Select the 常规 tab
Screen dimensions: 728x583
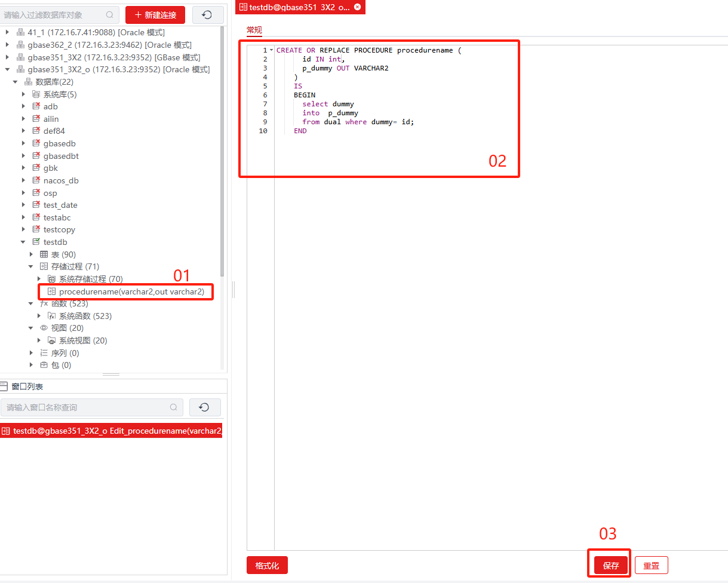click(x=254, y=30)
